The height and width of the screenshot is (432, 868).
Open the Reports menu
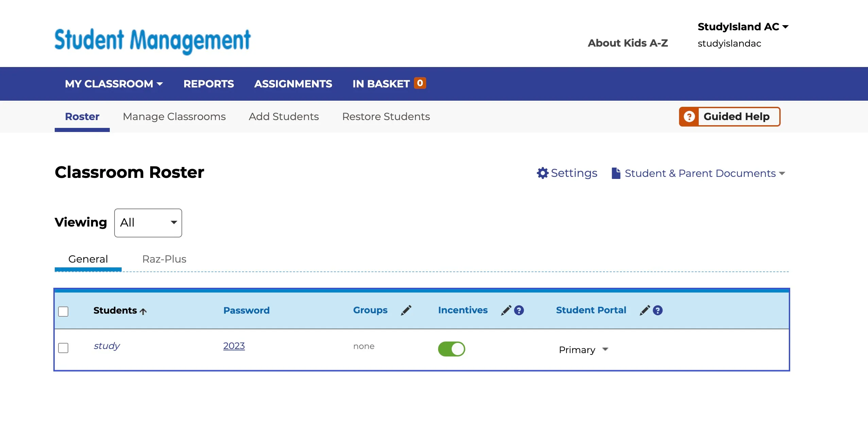coord(209,84)
